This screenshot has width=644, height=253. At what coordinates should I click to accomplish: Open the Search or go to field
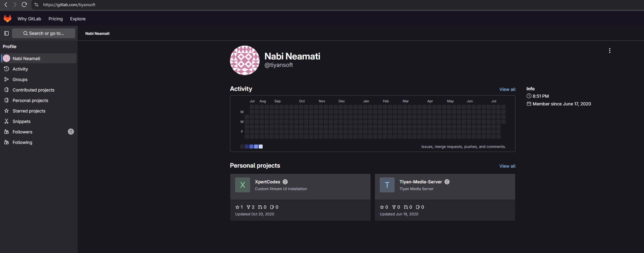tap(44, 33)
